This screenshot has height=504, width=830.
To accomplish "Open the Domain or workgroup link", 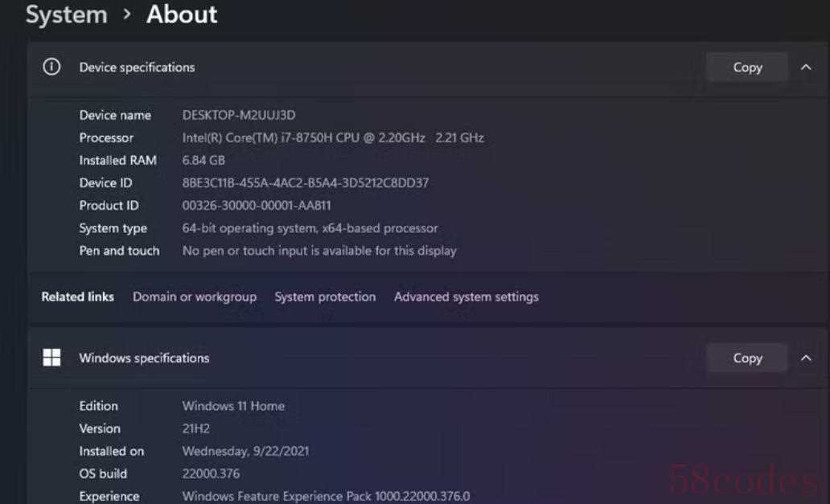I will [x=195, y=297].
